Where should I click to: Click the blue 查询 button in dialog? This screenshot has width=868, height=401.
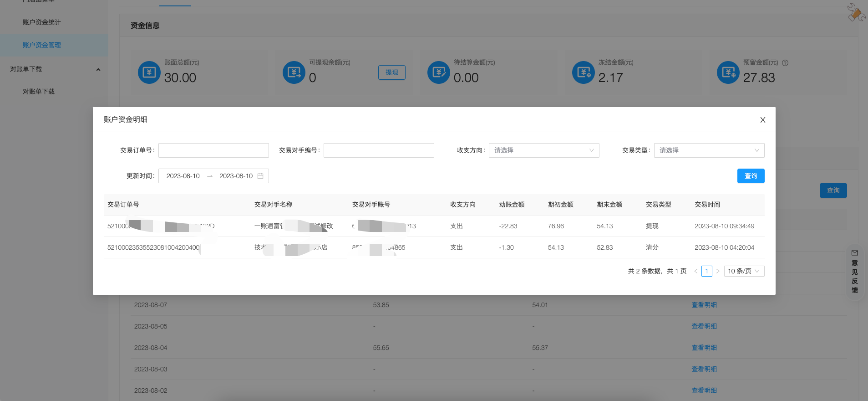click(751, 176)
